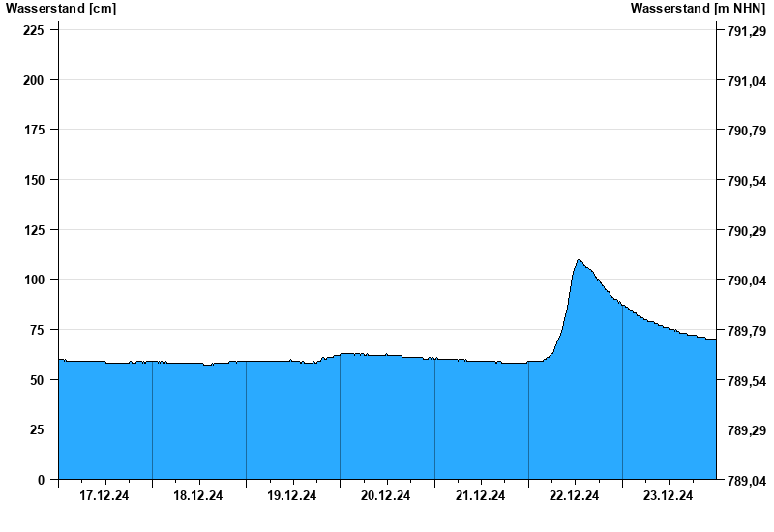Click the right axis title 'Wasserstand [m NHN]'
Screen dimensions: 774x532
pyautogui.click(x=698, y=8)
